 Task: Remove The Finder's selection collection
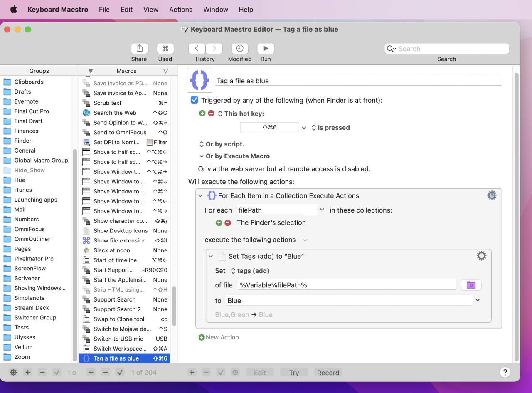tap(228, 223)
